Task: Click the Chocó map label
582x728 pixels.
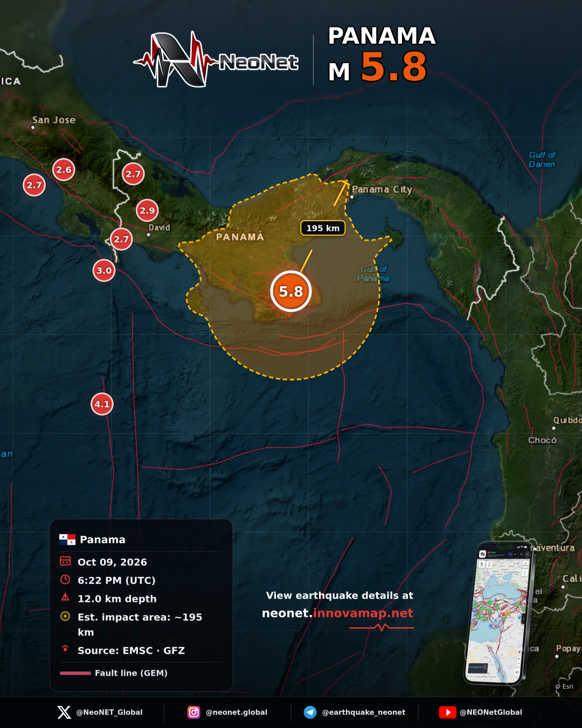Action: click(x=542, y=440)
